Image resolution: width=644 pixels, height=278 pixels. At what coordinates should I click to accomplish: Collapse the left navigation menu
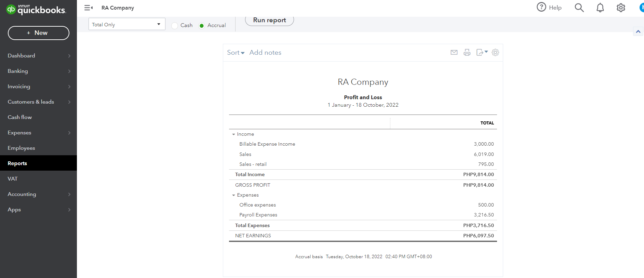[89, 8]
